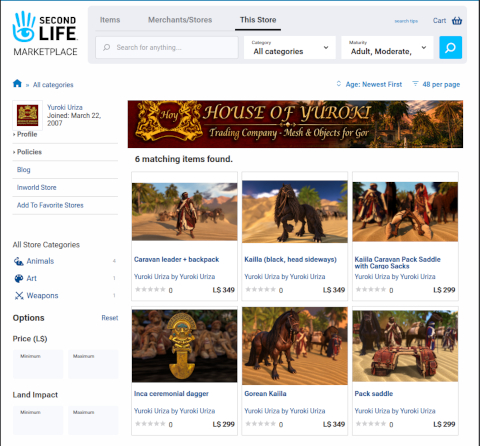Change the 48 per page setting
This screenshot has width=480, height=446.
pos(441,84)
